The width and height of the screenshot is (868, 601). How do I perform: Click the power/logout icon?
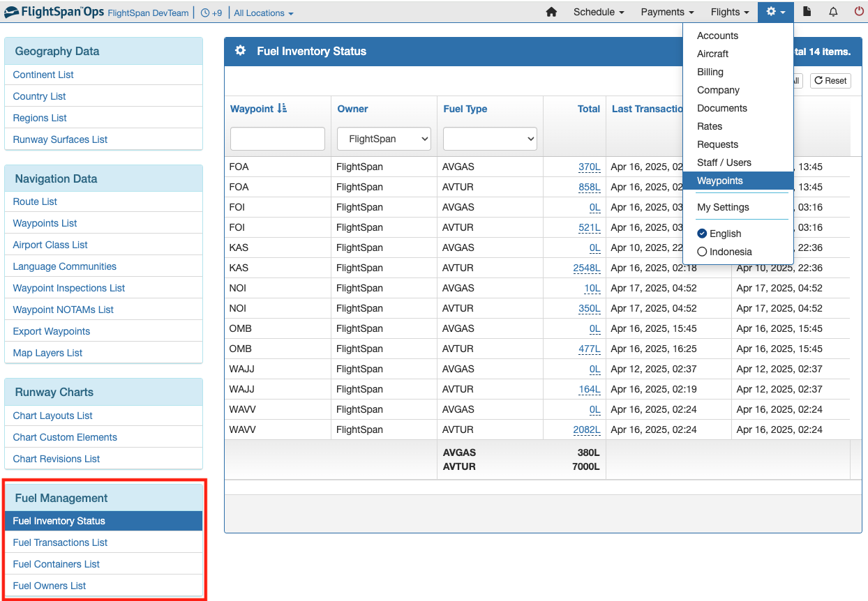pos(858,12)
